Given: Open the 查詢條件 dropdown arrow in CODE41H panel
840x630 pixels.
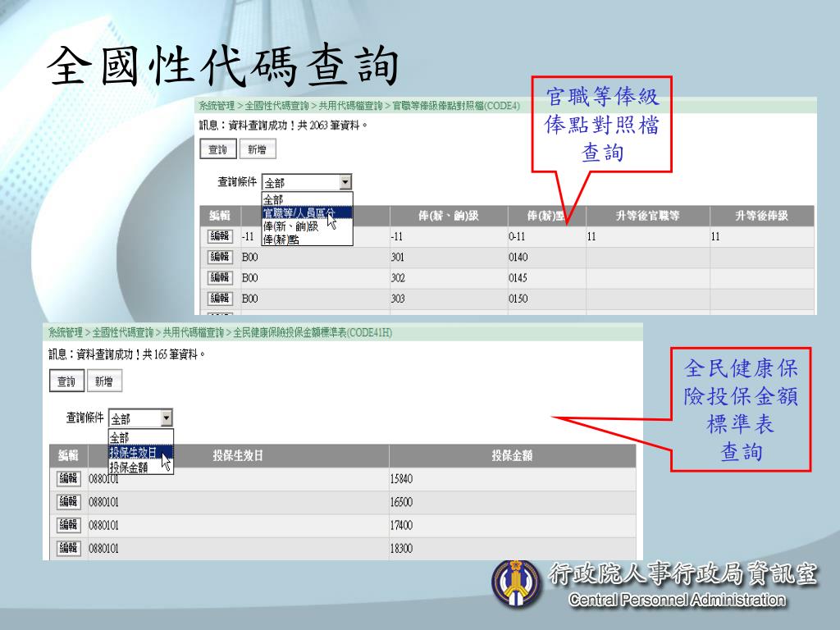Looking at the screenshot, I should 167,418.
